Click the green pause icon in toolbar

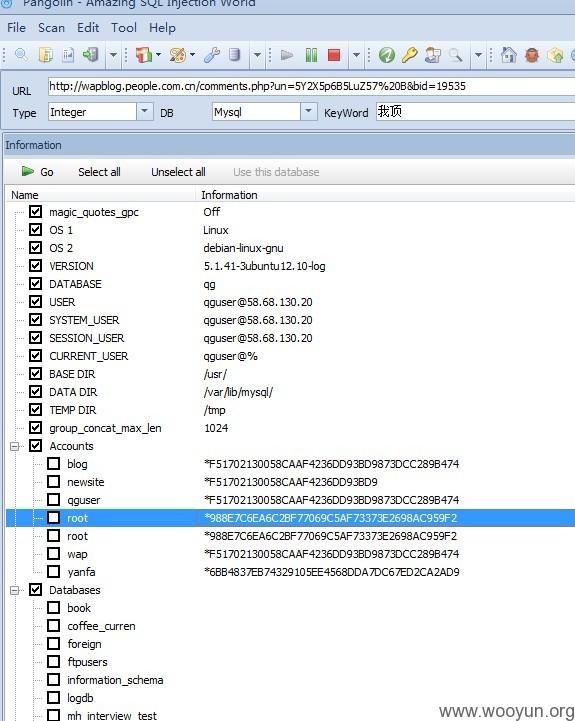point(311,55)
